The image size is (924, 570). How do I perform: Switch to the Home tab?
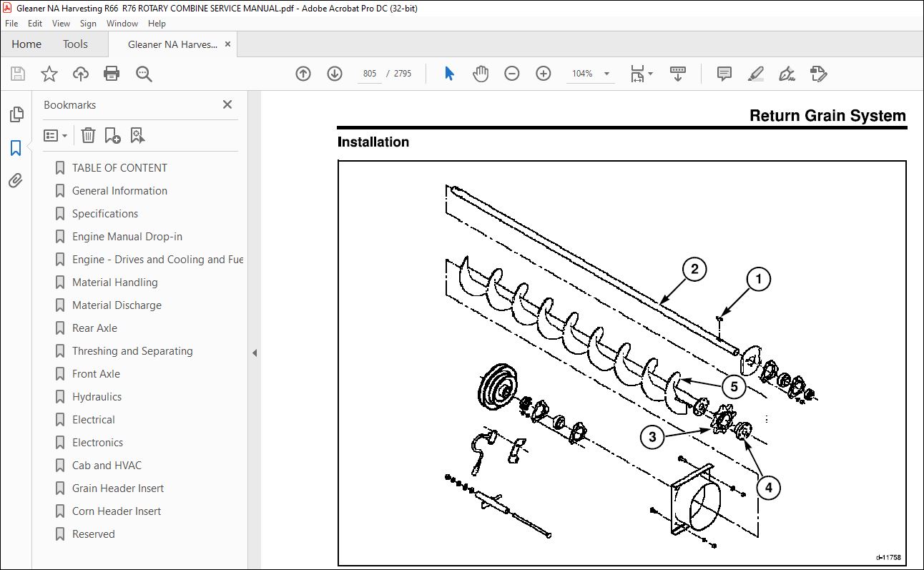tap(26, 44)
